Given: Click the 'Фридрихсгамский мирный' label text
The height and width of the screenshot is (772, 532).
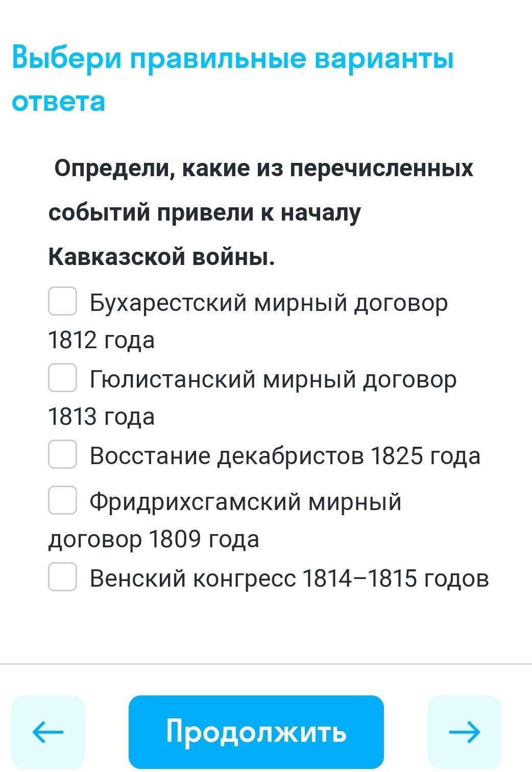Looking at the screenshot, I should pos(246,502).
